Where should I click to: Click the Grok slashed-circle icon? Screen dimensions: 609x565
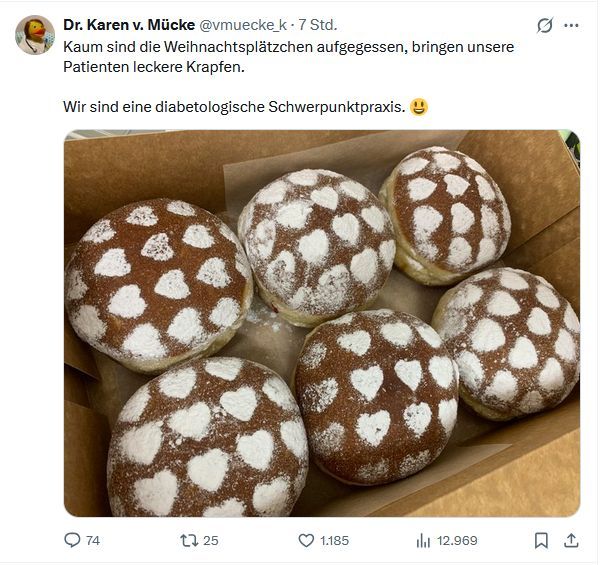(x=544, y=25)
